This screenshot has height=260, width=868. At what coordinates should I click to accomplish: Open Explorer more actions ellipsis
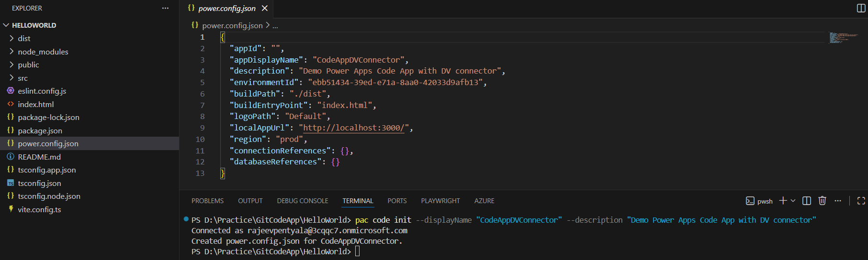point(165,8)
